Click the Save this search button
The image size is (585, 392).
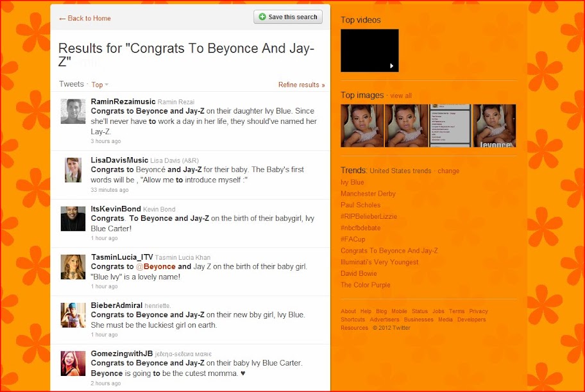pos(288,17)
